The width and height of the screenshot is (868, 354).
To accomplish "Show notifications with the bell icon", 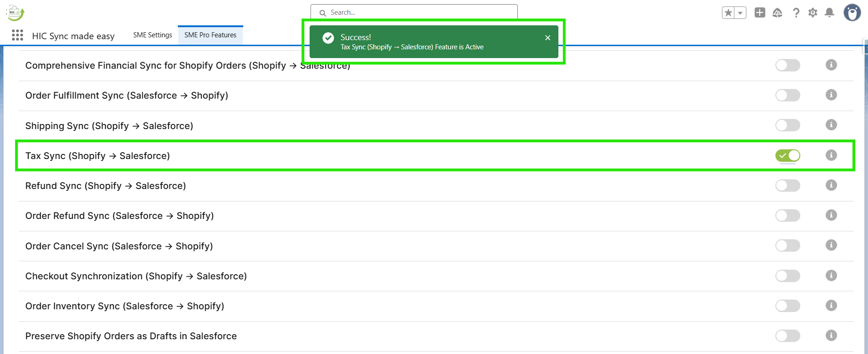I will [829, 13].
